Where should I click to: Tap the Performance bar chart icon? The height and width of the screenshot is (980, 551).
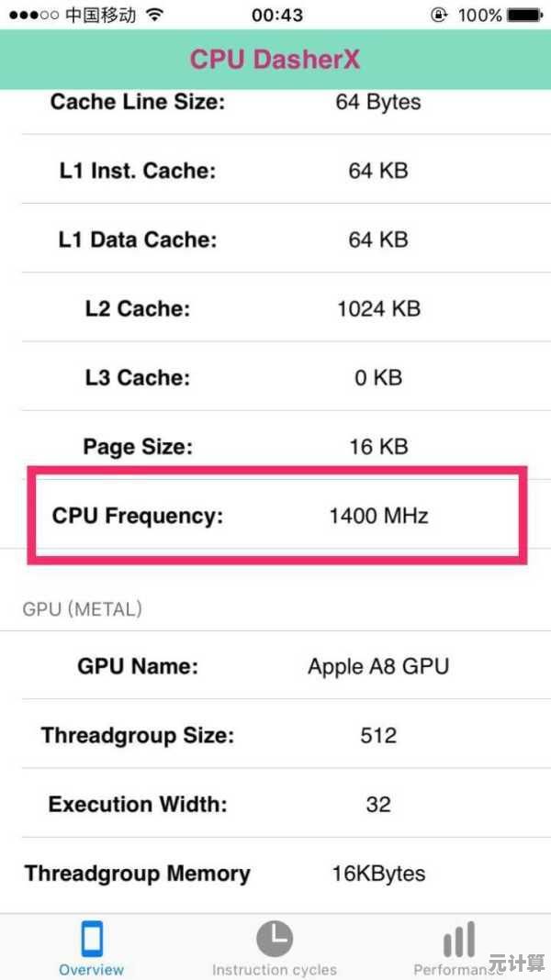[x=459, y=939]
